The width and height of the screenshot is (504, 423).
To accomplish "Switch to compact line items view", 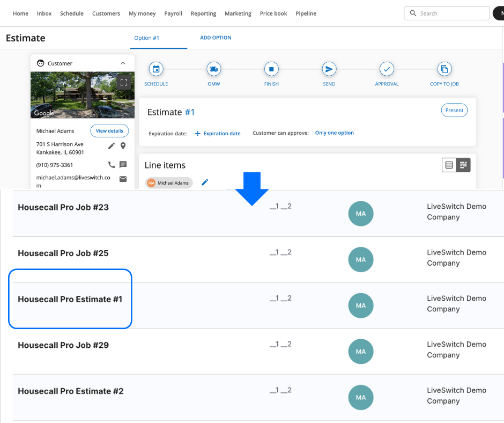I will coord(449,165).
